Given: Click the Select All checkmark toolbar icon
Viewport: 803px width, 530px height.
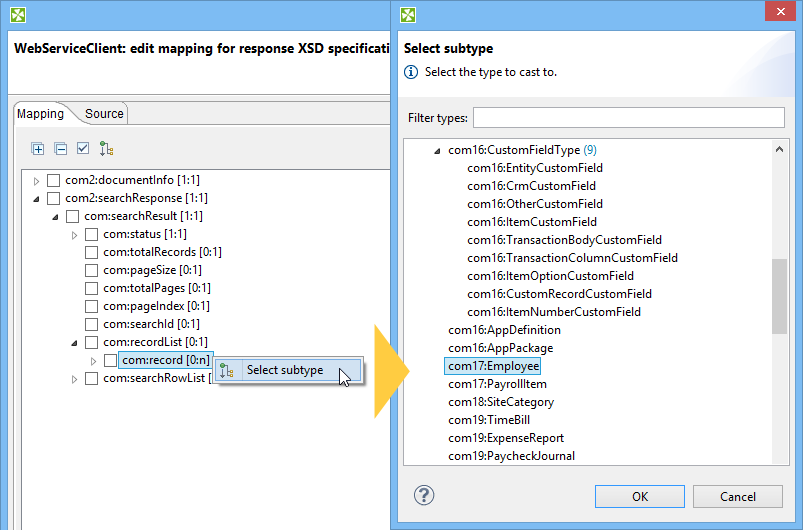Looking at the screenshot, I should pos(83,149).
